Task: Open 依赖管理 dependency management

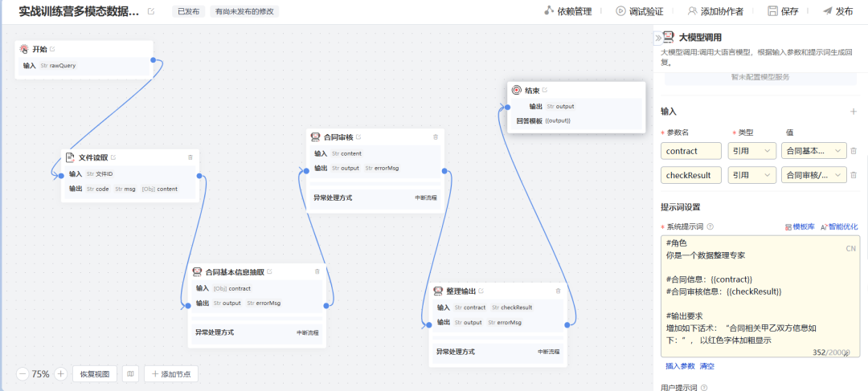Action: pyautogui.click(x=567, y=11)
